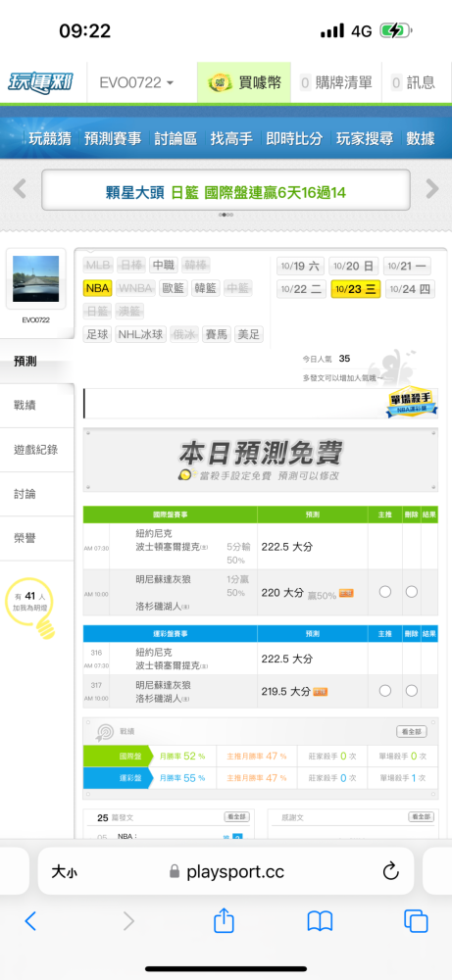Tap the 玩運彩 site logo

point(39,82)
